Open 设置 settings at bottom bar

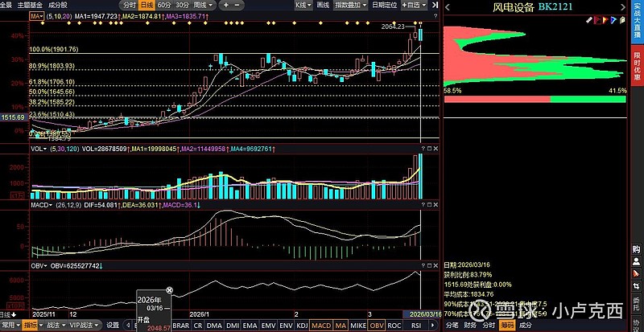(x=113, y=325)
